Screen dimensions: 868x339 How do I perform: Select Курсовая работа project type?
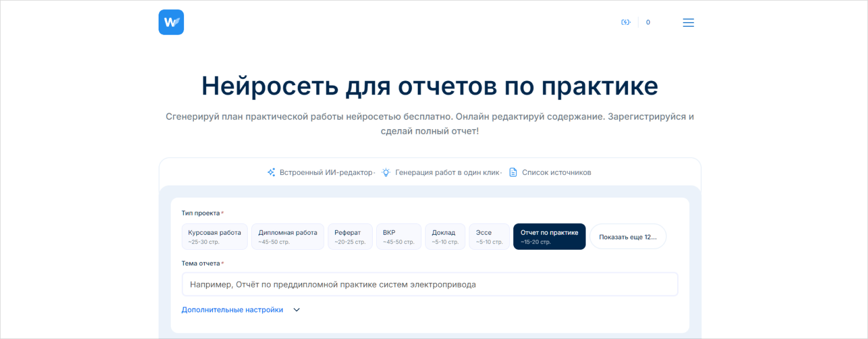pos(215,236)
